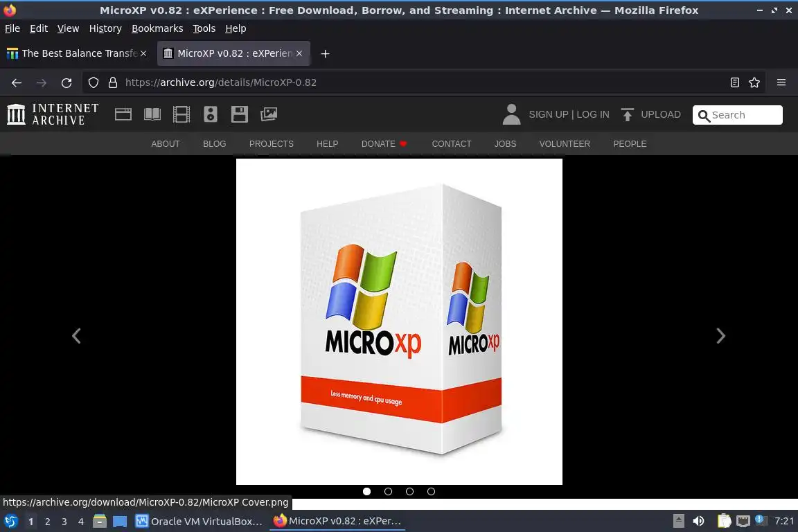Open the BLOG link

[x=214, y=144]
